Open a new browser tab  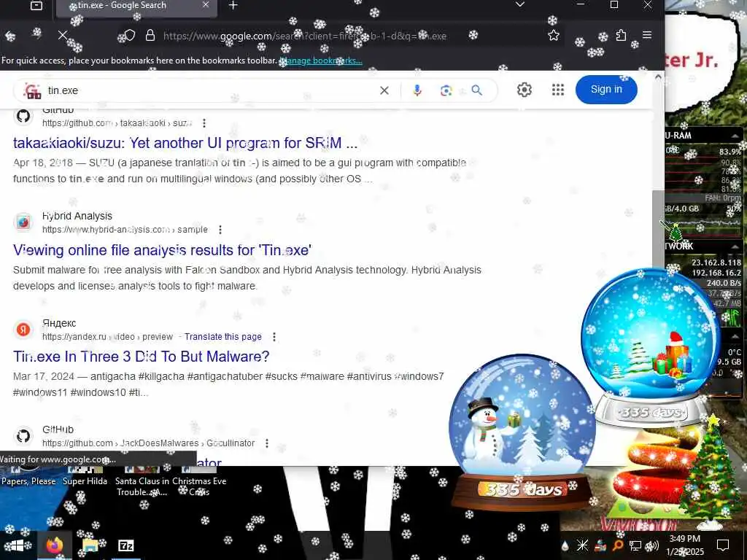(233, 5)
